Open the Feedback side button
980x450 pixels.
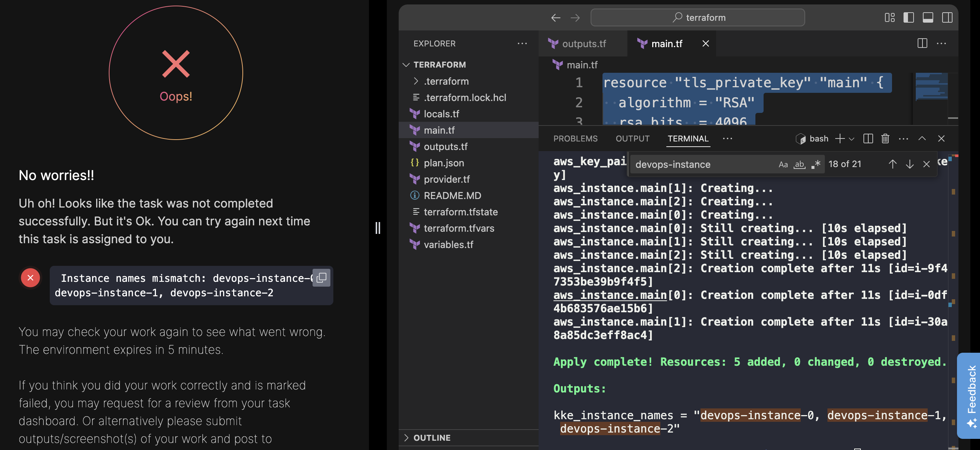[970, 394]
